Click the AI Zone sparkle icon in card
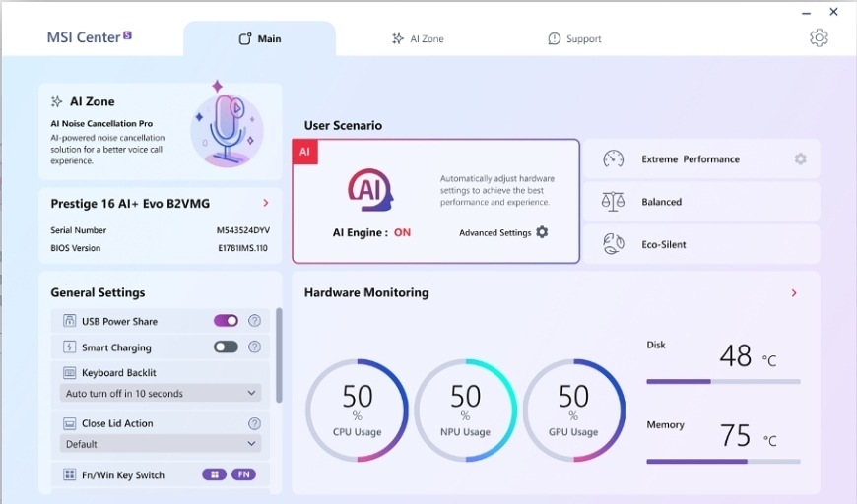 point(56,101)
